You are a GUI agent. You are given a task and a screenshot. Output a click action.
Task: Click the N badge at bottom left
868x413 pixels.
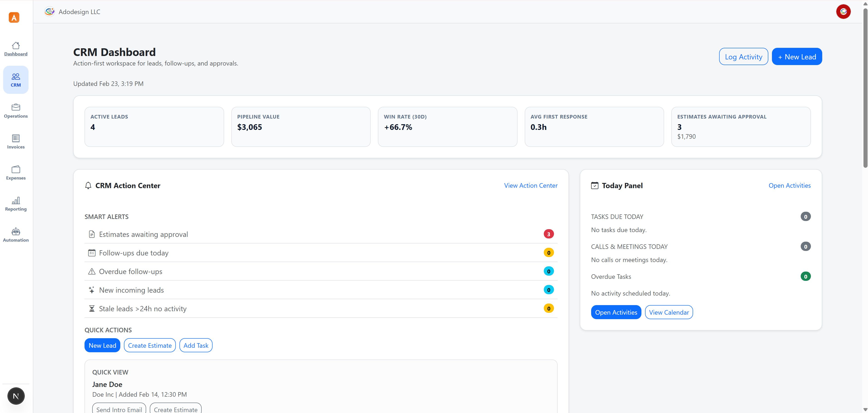tap(16, 396)
